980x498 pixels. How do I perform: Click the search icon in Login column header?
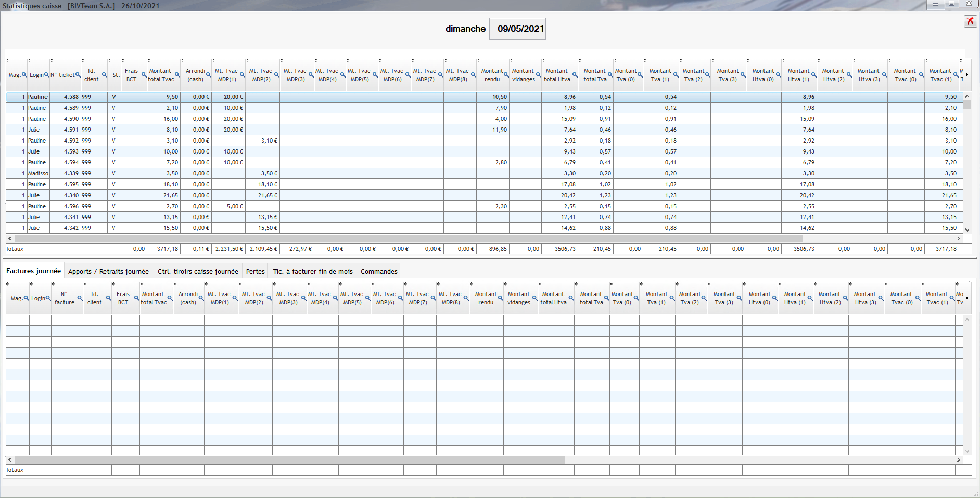[46, 75]
